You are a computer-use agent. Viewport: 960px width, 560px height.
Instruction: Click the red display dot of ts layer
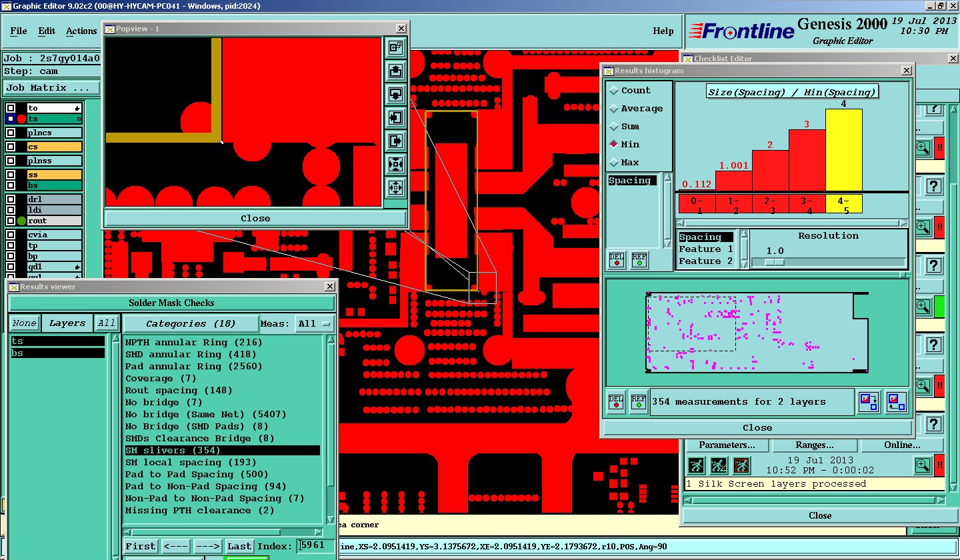(x=21, y=119)
